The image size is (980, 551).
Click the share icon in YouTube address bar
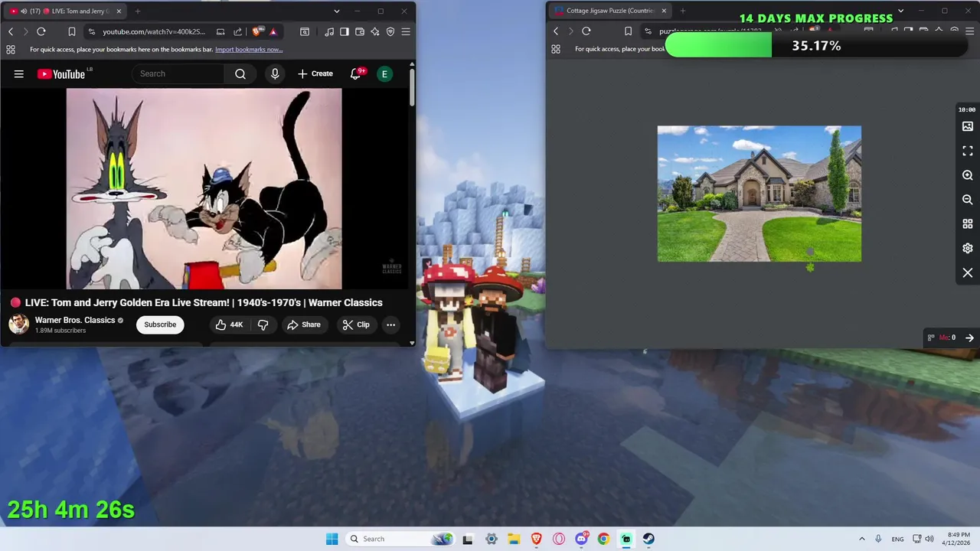pos(237,31)
